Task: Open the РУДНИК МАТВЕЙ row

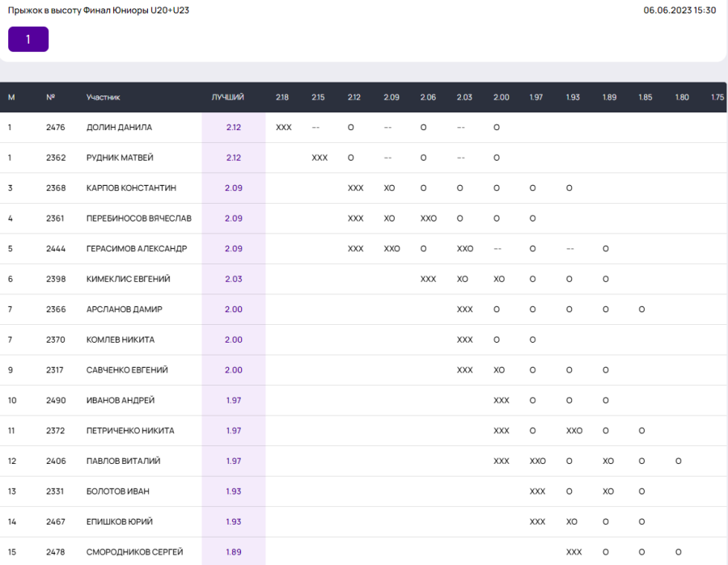Action: click(x=120, y=158)
